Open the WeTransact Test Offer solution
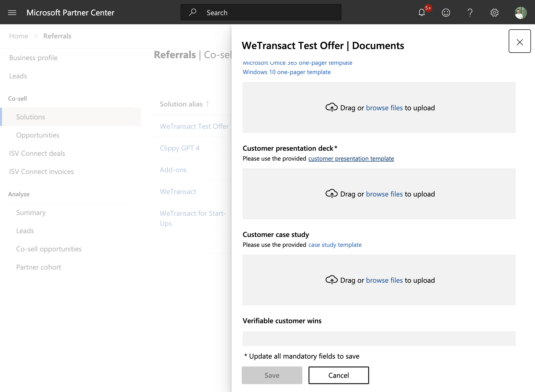The height and width of the screenshot is (392, 535). [194, 126]
